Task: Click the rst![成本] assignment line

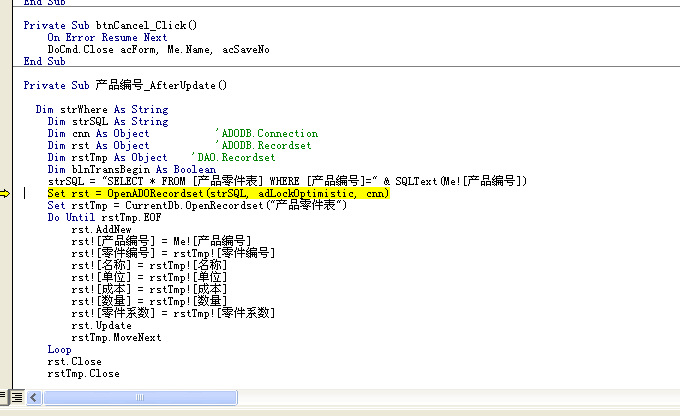Action: 149,289
